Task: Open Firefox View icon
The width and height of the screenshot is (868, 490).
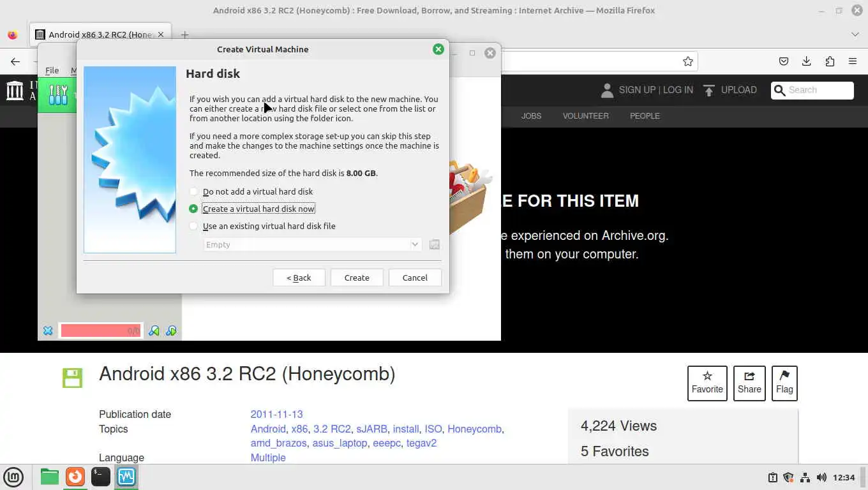Action: coord(12,34)
